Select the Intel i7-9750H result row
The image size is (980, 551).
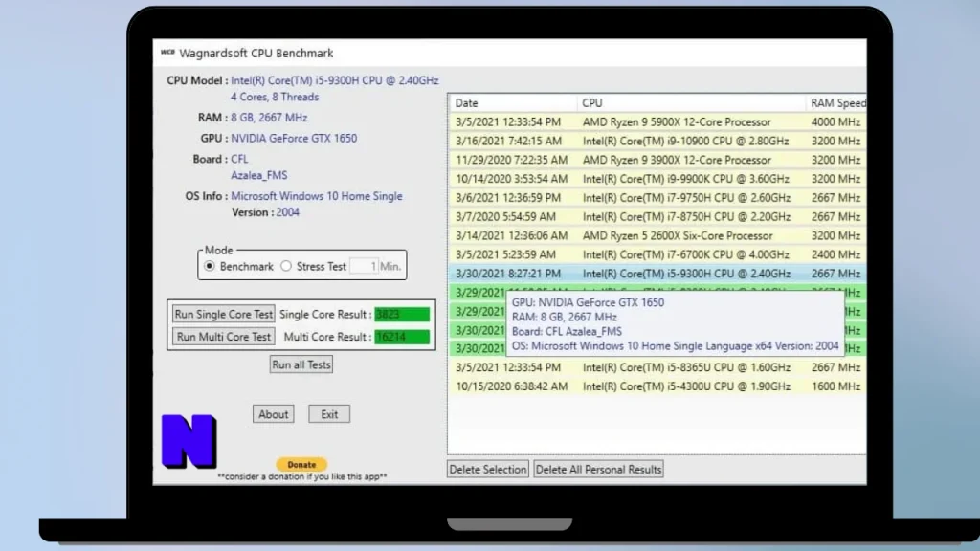pos(657,198)
